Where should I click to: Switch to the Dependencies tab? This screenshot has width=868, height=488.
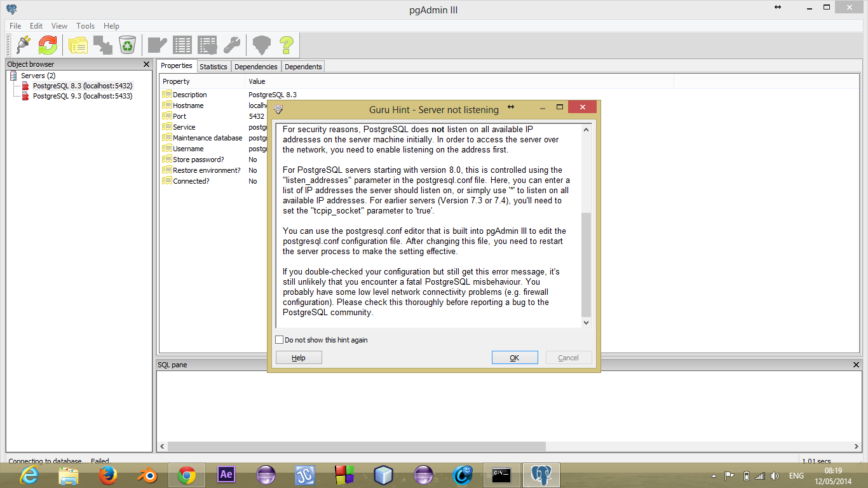[x=255, y=67]
